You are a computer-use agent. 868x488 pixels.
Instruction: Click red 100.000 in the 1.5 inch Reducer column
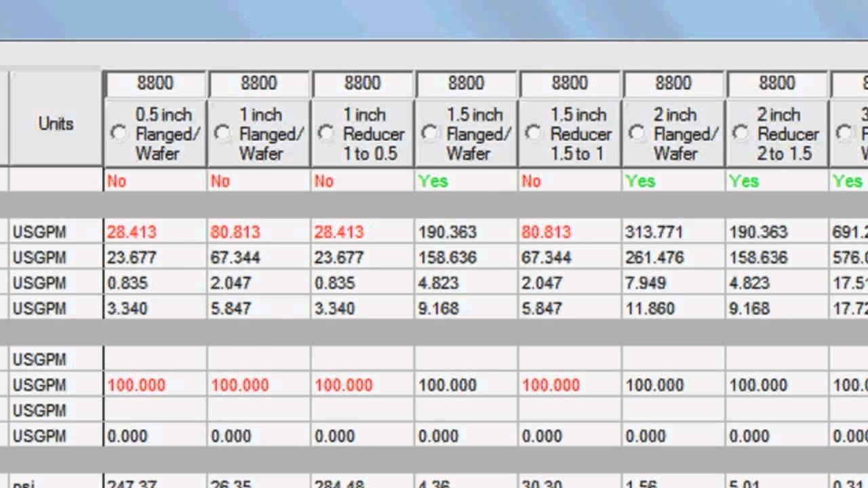click(551, 386)
